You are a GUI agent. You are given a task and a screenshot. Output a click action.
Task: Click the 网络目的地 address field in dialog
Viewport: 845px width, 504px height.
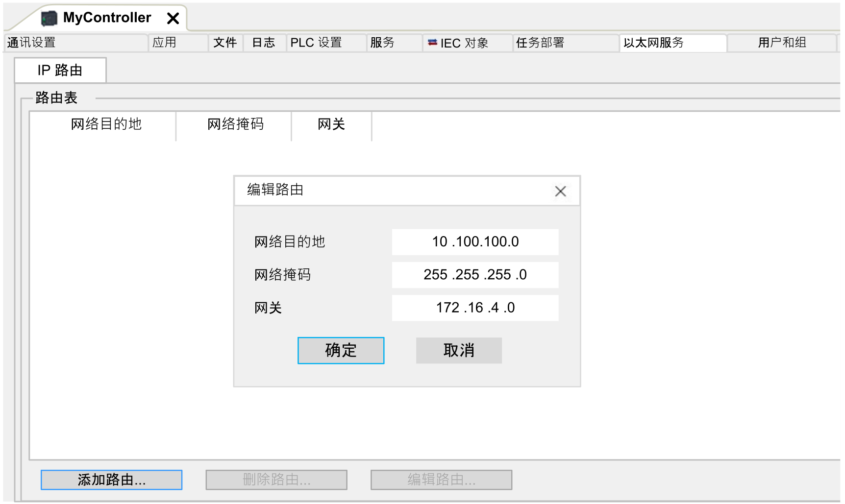pos(475,242)
